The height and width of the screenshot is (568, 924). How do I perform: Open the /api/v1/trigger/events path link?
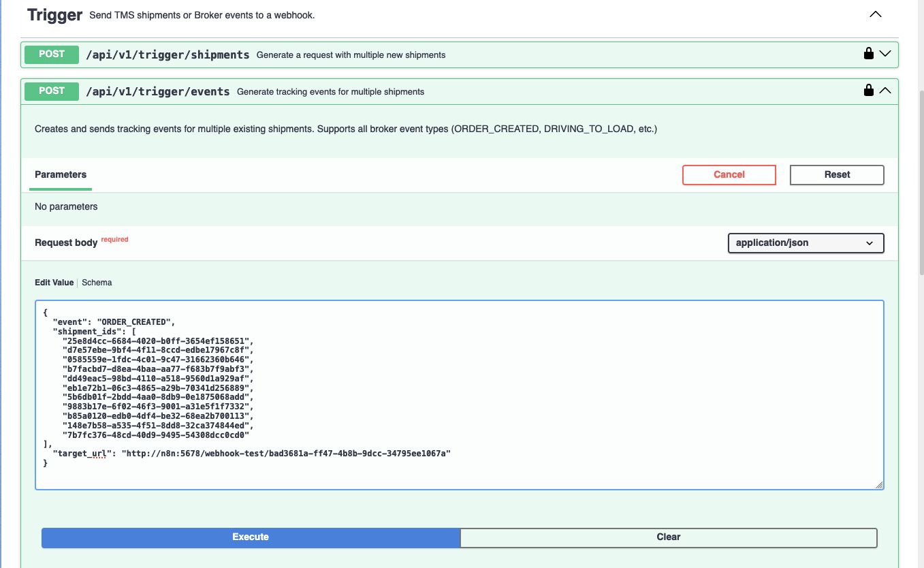158,91
